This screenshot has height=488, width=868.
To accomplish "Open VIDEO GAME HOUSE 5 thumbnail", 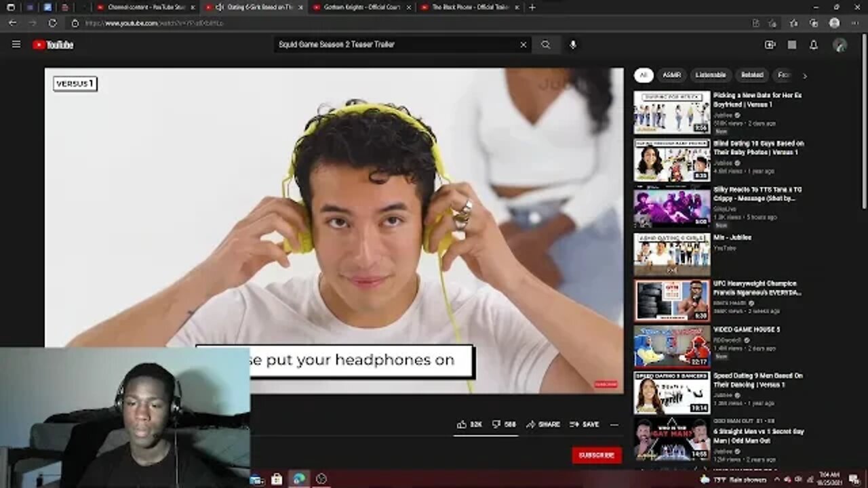I will pos(672,346).
